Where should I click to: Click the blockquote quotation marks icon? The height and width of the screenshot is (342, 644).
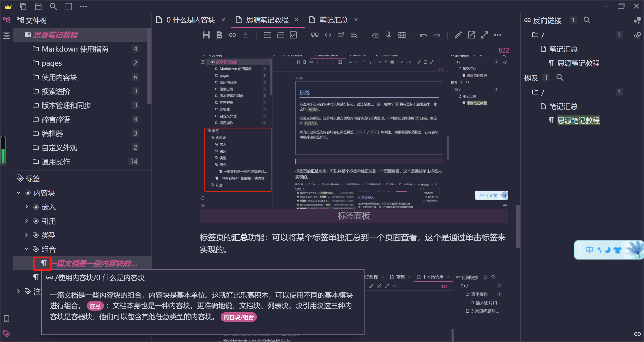click(x=315, y=35)
